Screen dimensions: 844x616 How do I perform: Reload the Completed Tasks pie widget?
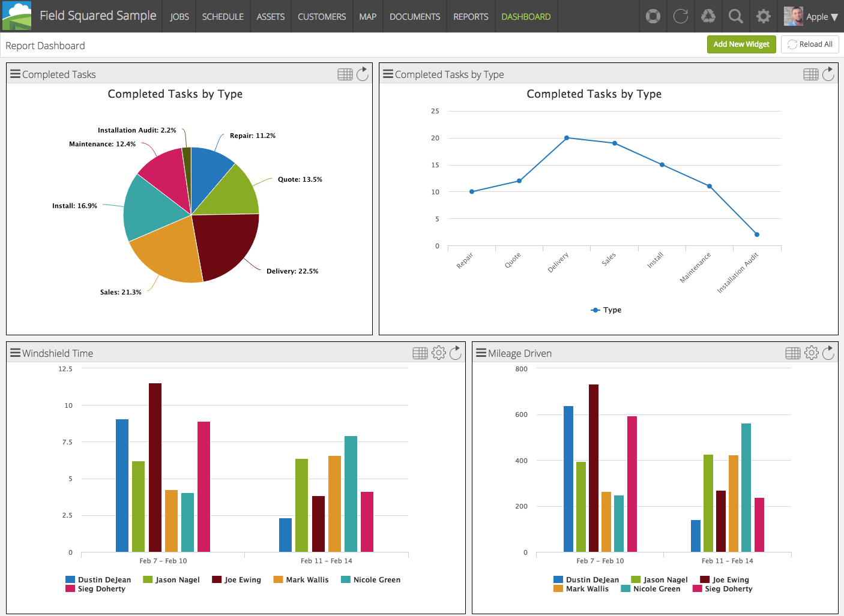[363, 74]
